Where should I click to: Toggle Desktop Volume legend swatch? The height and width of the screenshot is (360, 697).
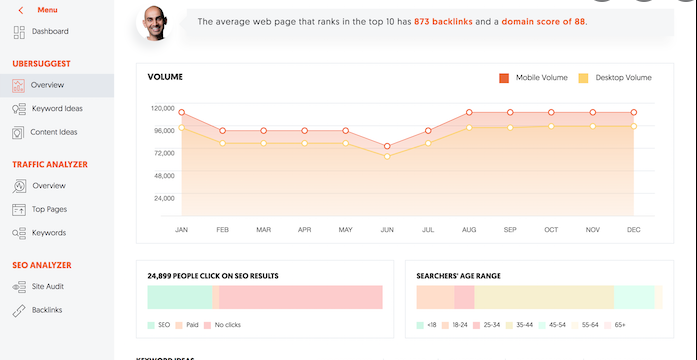tap(583, 78)
